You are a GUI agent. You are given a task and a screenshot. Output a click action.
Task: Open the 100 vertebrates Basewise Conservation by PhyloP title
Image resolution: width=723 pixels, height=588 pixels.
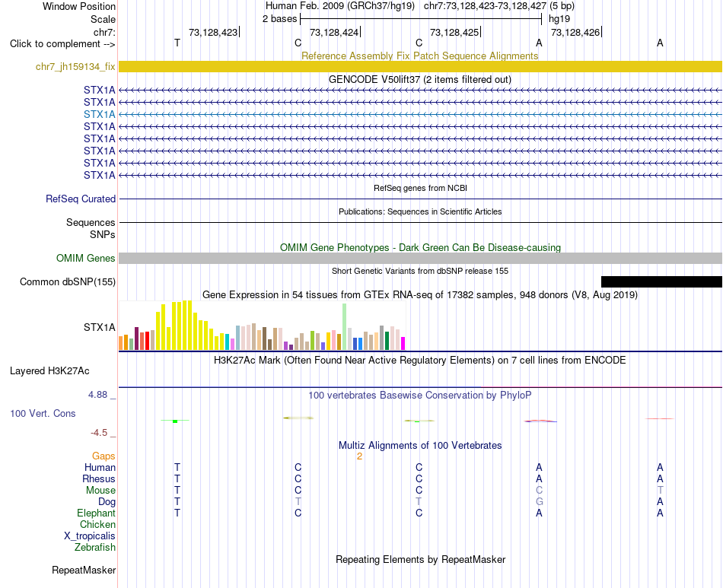pos(420,395)
